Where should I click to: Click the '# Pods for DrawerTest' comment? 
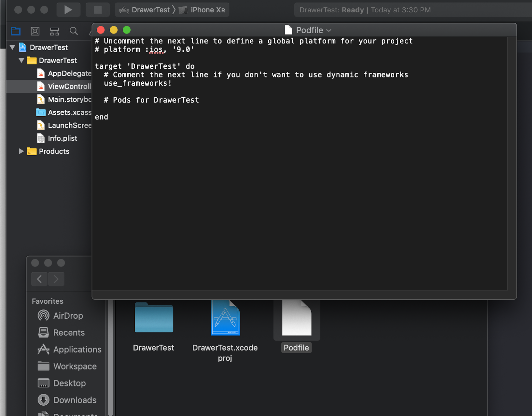click(151, 100)
